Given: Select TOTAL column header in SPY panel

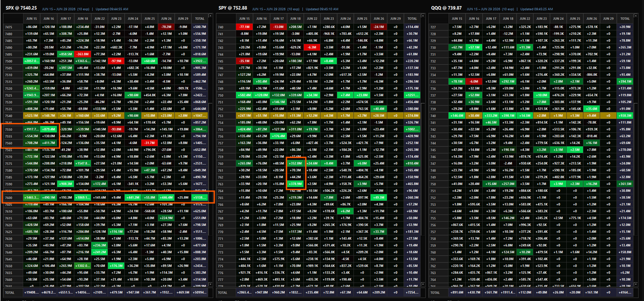Looking at the screenshot, I should pos(413,19).
